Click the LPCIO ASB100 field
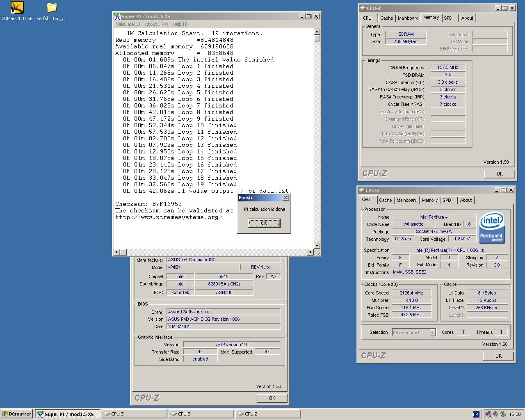Viewport: 525px width, 420px height. tap(224, 293)
